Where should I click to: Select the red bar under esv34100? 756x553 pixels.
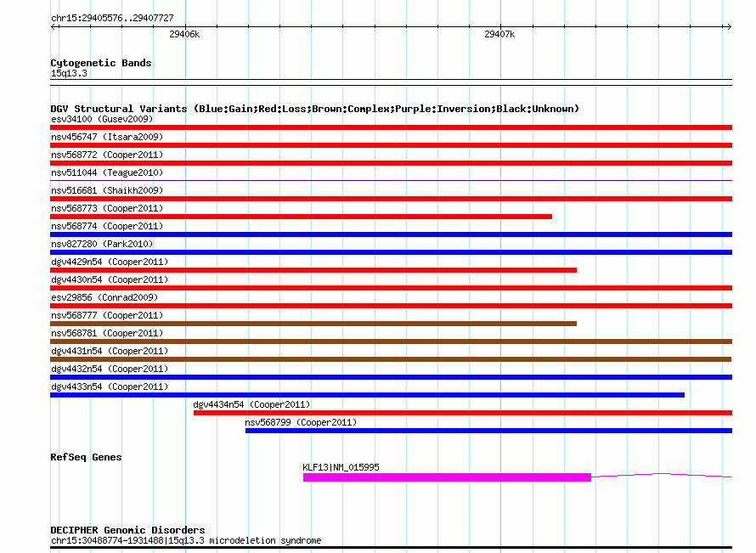(391, 127)
